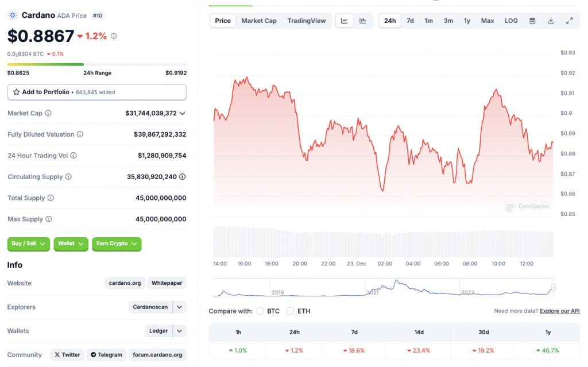Open the Whitepaper link
Screen dimensions: 588x367
167,283
